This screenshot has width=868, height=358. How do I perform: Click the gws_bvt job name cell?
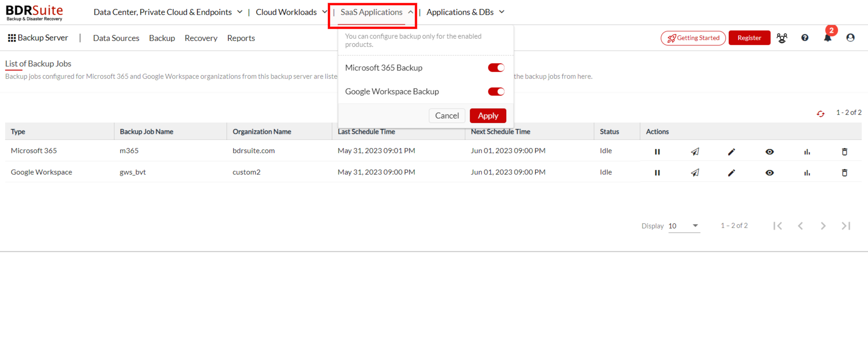pos(133,172)
